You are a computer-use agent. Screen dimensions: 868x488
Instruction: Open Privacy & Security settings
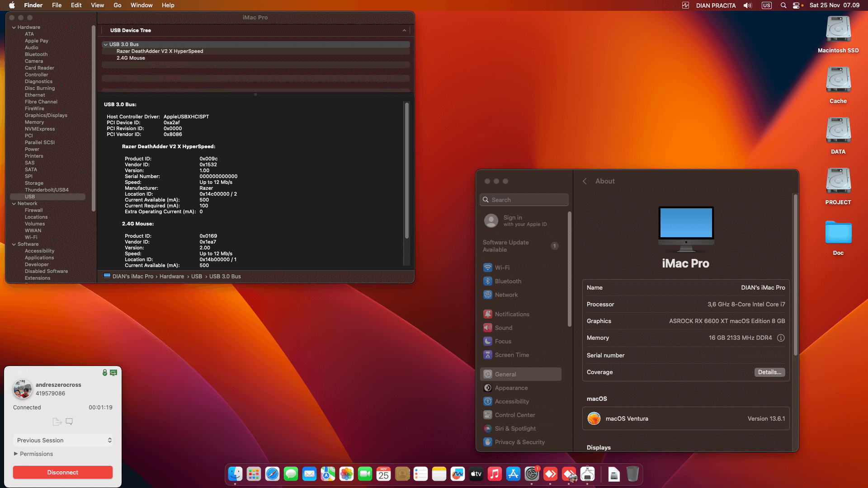pyautogui.click(x=521, y=442)
